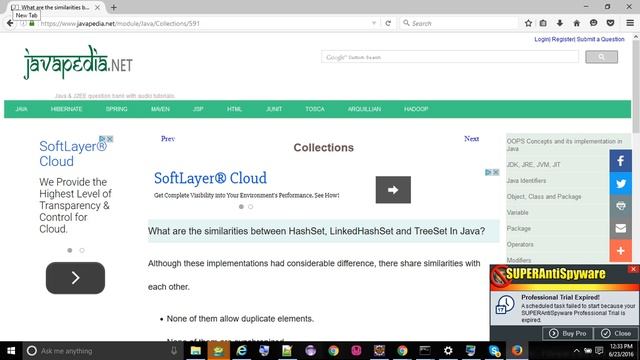Open the Register link
Viewport: 640px width, 360px height.
[563, 39]
